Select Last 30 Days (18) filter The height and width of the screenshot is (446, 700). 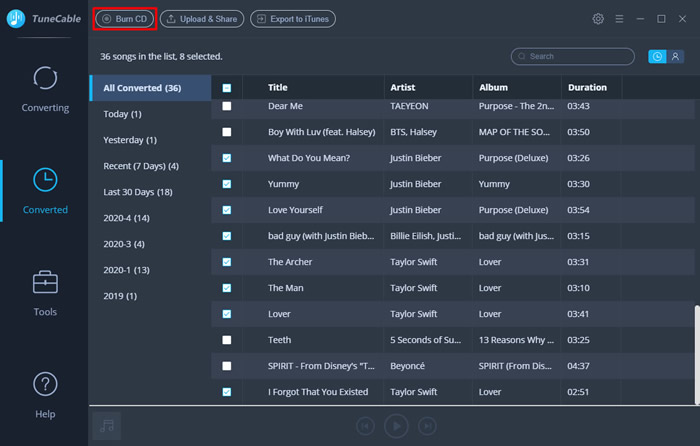point(138,192)
